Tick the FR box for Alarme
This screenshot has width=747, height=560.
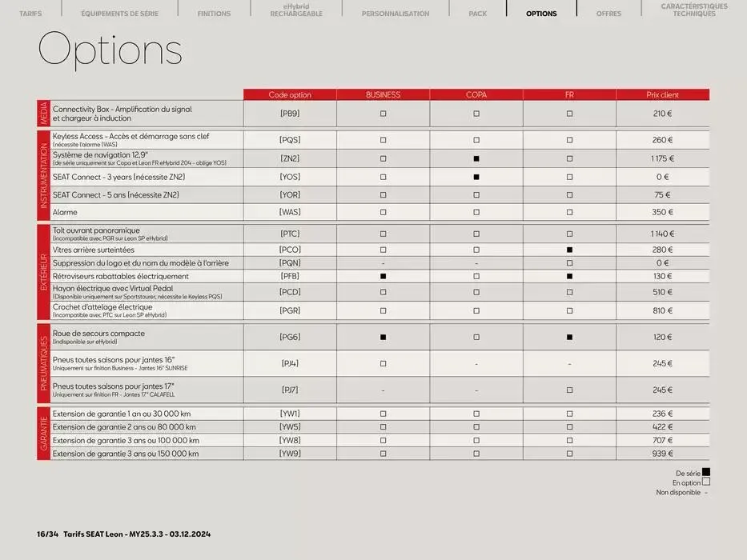click(569, 212)
